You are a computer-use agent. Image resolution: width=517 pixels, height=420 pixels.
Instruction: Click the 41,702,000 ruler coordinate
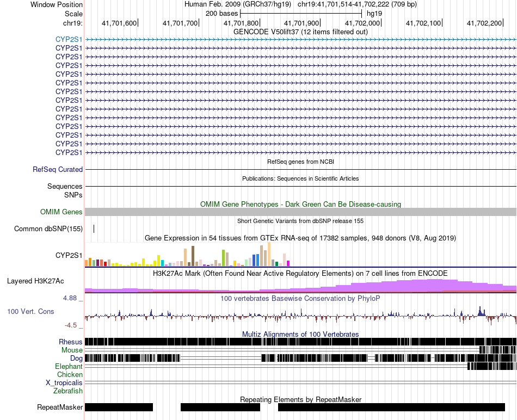tap(362, 23)
